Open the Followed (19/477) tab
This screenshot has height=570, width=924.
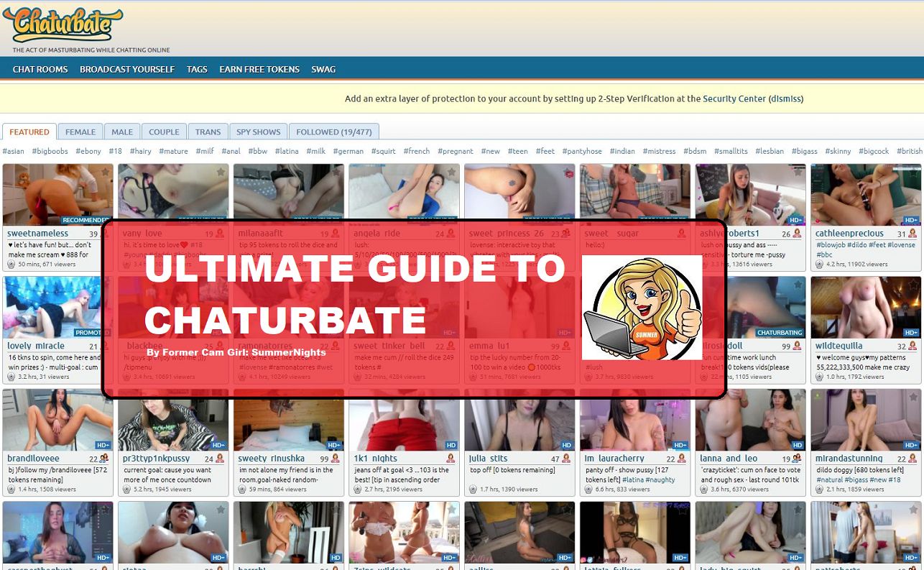coord(334,132)
